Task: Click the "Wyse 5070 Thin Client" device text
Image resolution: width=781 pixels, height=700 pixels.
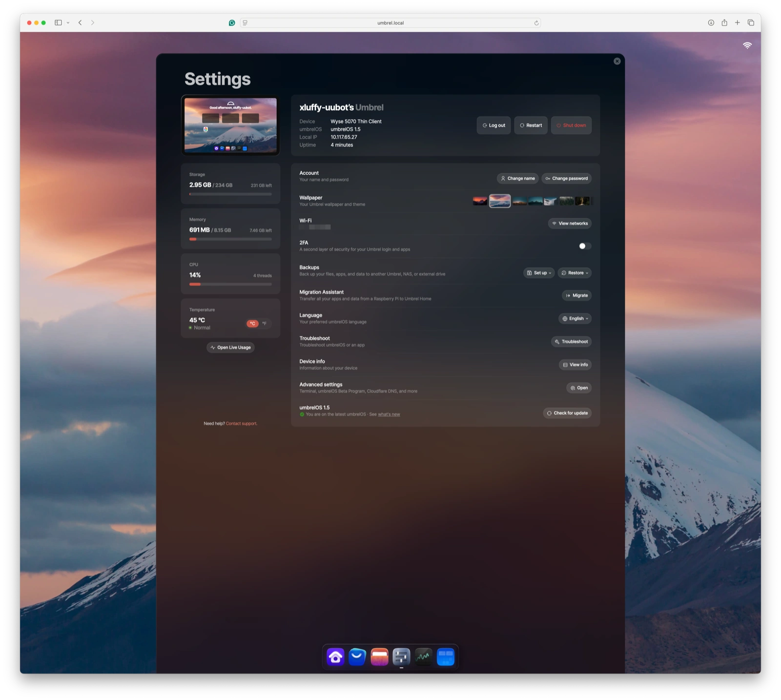Action: (356, 122)
